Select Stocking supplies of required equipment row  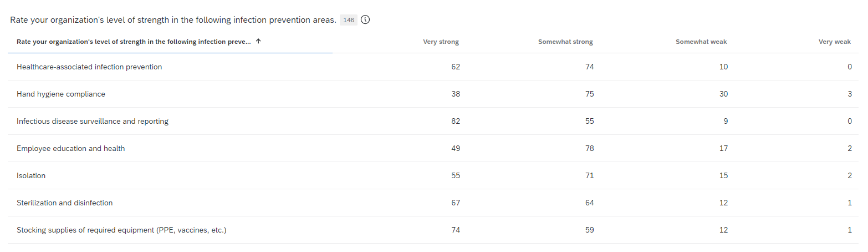(x=433, y=230)
